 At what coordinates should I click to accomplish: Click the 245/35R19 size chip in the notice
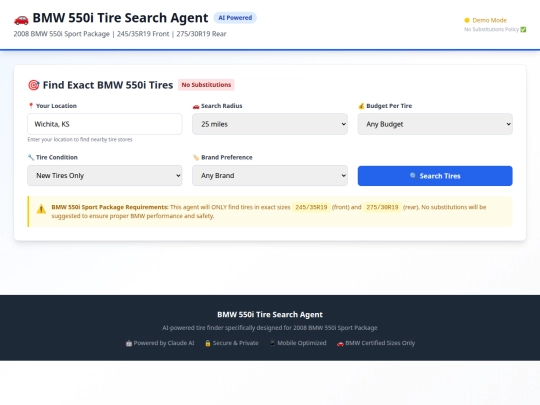(x=311, y=207)
